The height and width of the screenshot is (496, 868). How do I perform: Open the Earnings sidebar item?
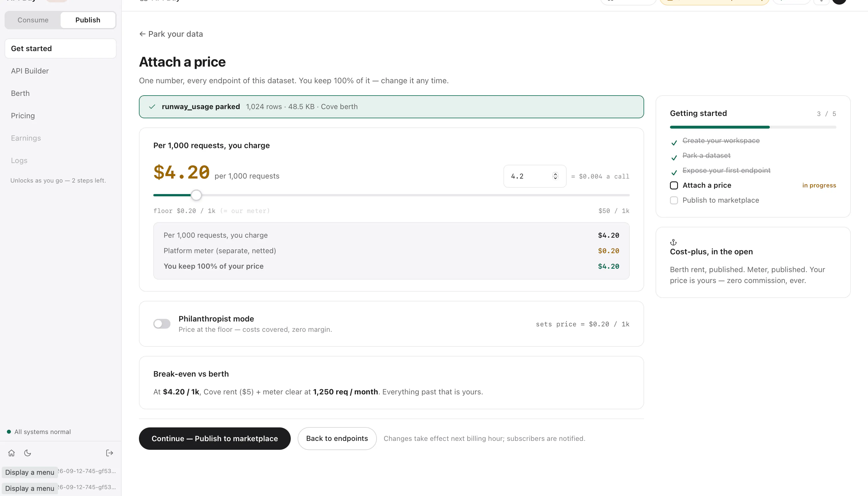pyautogui.click(x=61, y=138)
